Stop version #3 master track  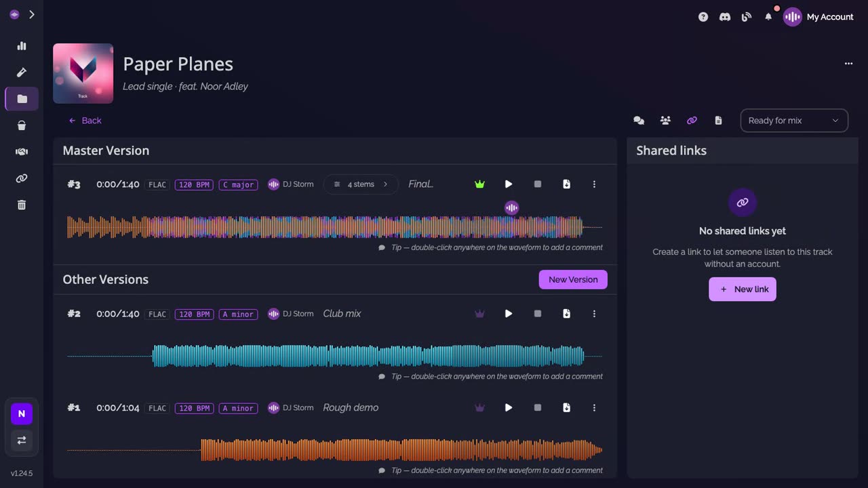point(538,184)
